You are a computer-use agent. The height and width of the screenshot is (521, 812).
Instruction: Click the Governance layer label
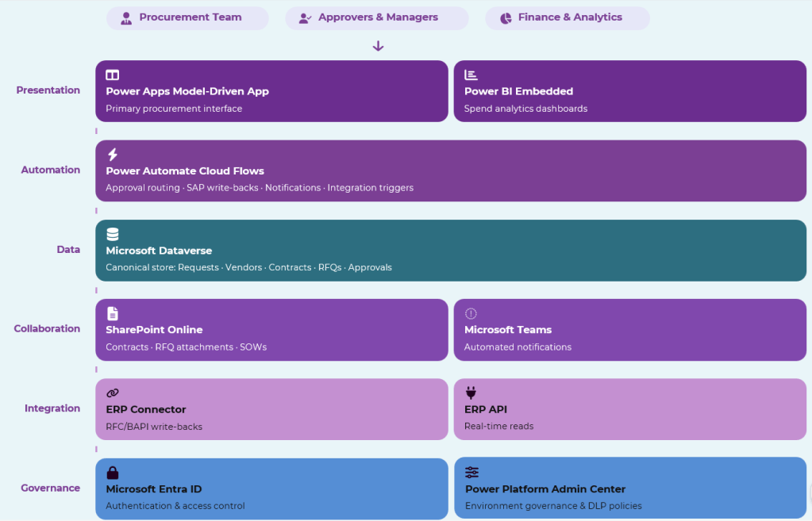[50, 488]
